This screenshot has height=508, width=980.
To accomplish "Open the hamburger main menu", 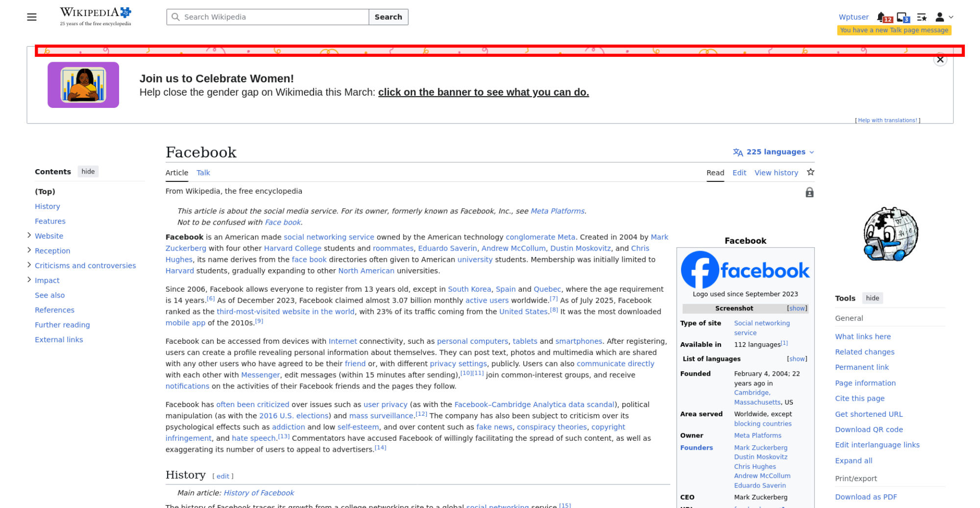I will 32,17.
